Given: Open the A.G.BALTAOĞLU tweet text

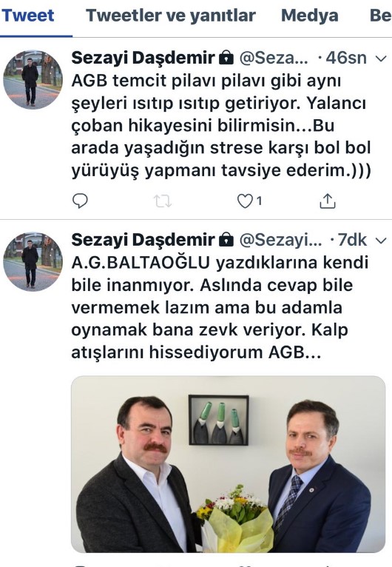Looking at the screenshot, I should [220, 307].
